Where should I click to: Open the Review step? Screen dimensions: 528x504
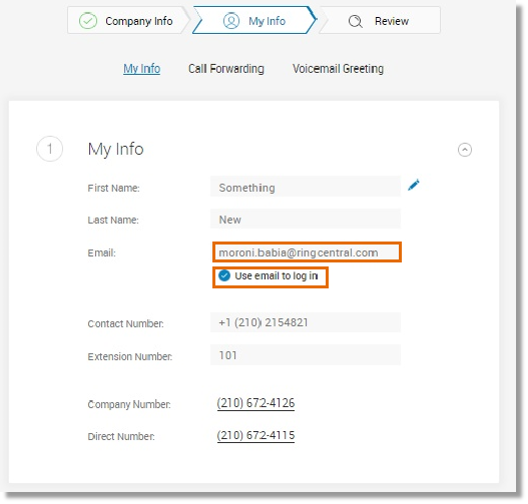380,20
